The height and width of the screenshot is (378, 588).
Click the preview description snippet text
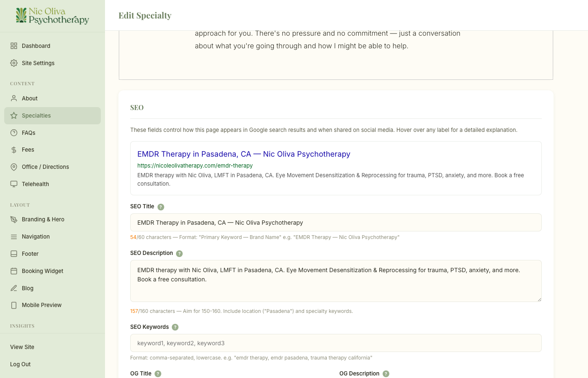pyautogui.click(x=331, y=179)
